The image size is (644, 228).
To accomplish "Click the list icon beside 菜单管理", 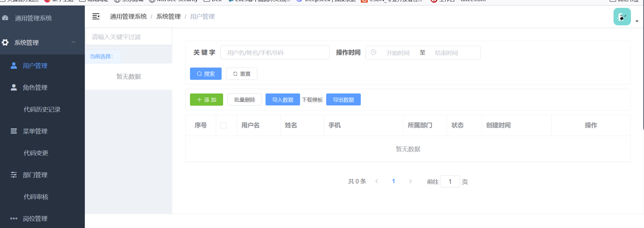I will [14, 131].
